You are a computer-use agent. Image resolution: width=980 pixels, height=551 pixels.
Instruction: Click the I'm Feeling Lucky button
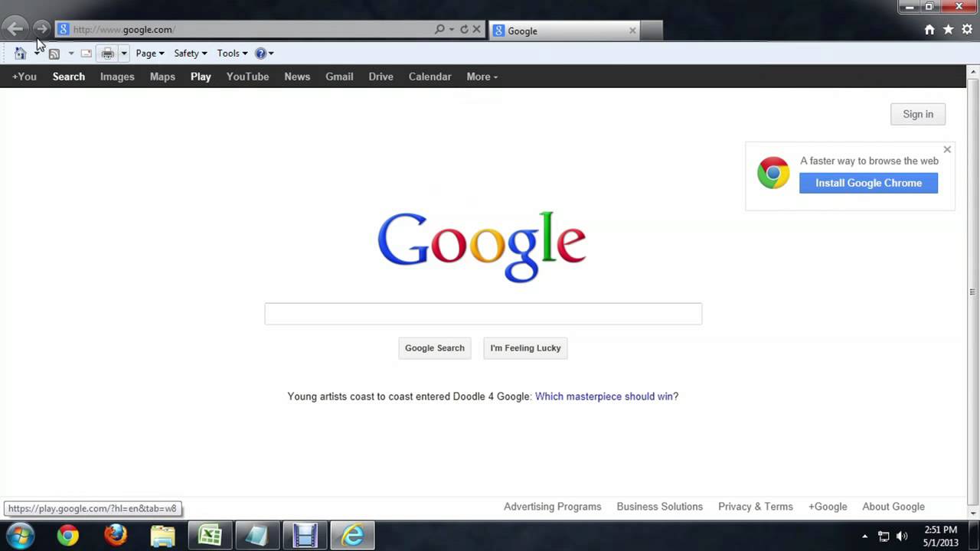pos(525,348)
